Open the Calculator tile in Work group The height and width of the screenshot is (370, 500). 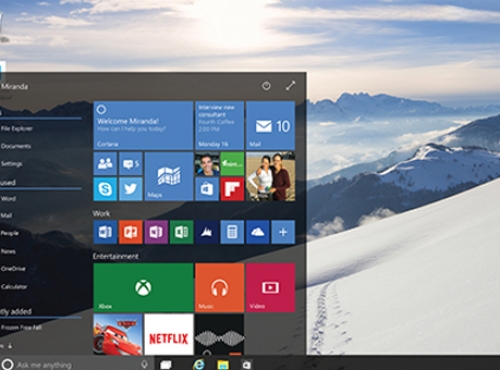tap(232, 232)
